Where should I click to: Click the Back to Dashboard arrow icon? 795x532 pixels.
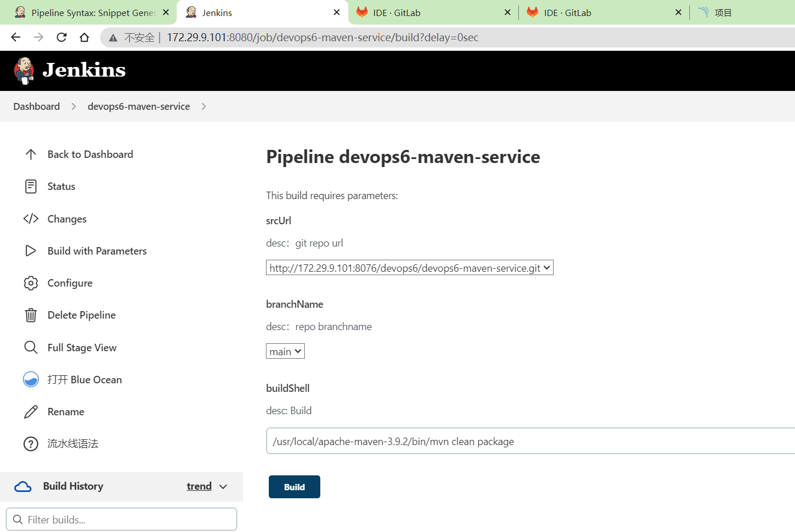tap(31, 154)
